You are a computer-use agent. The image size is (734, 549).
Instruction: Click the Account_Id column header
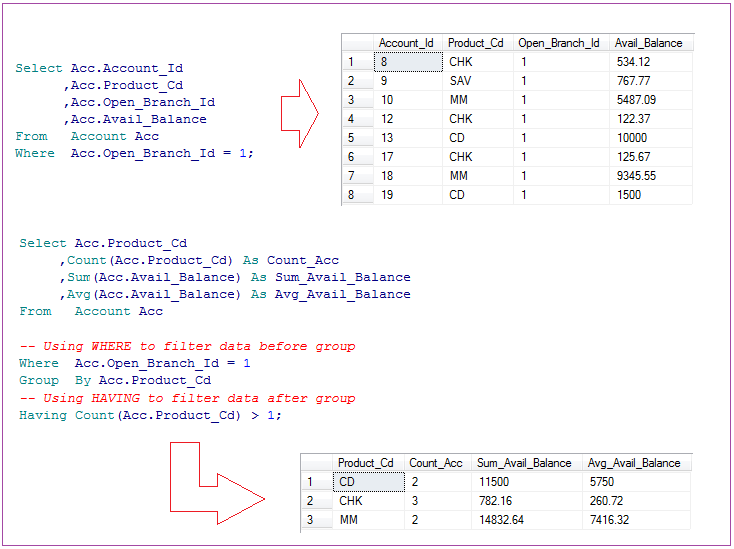(408, 43)
